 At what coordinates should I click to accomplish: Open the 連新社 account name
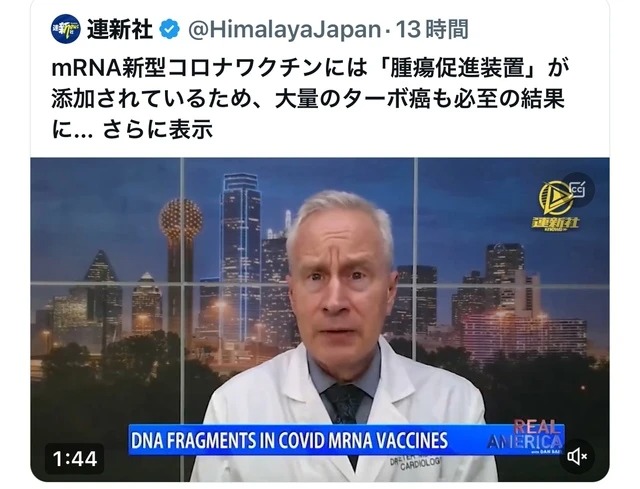pyautogui.click(x=120, y=30)
